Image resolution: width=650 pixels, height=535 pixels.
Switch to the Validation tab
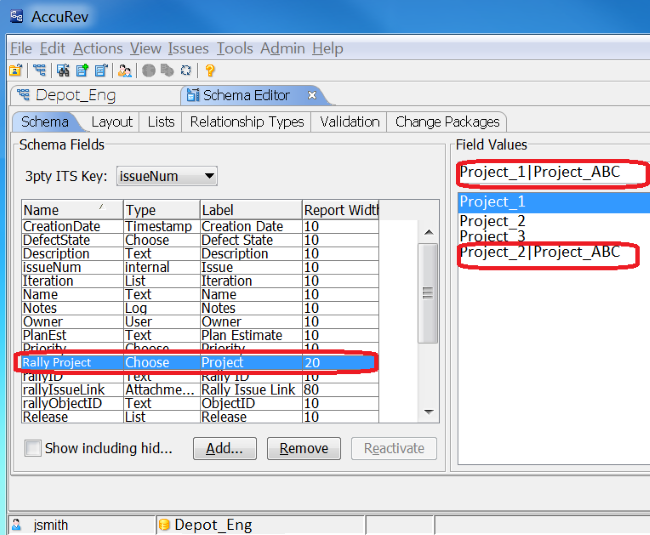349,122
